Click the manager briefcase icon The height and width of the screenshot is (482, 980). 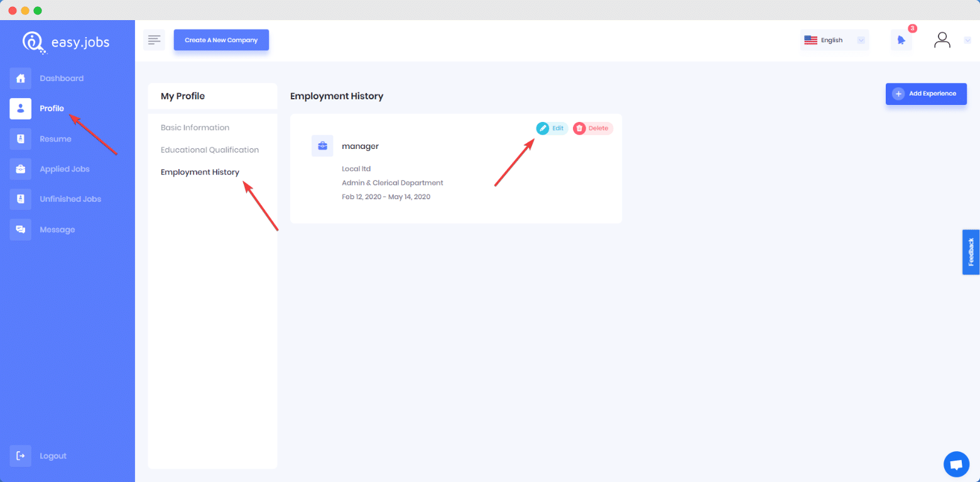click(x=322, y=146)
